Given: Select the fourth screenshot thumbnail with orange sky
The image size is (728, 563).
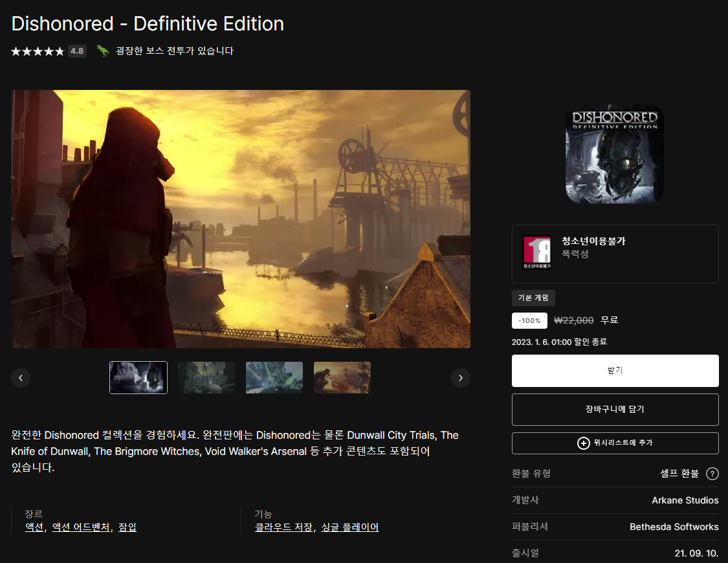Looking at the screenshot, I should [342, 377].
